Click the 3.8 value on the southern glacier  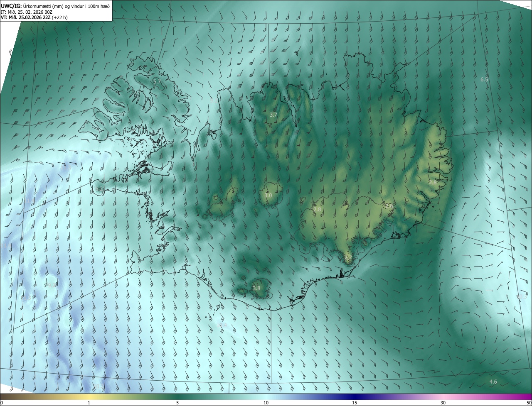(256, 288)
